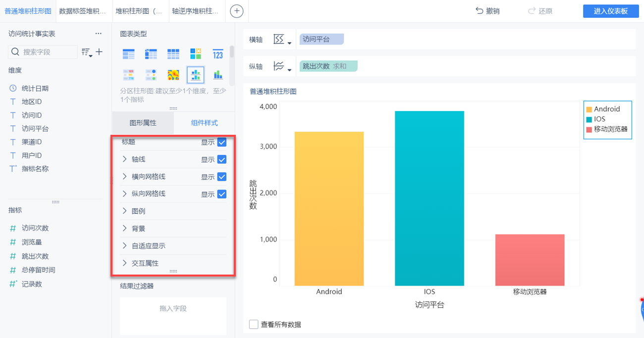The image size is (644, 338).
Task: Click the IOS legend color swatch
Action: [x=589, y=119]
